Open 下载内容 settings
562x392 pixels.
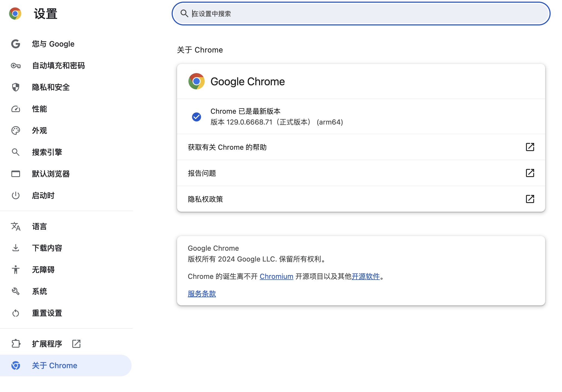pos(66,248)
